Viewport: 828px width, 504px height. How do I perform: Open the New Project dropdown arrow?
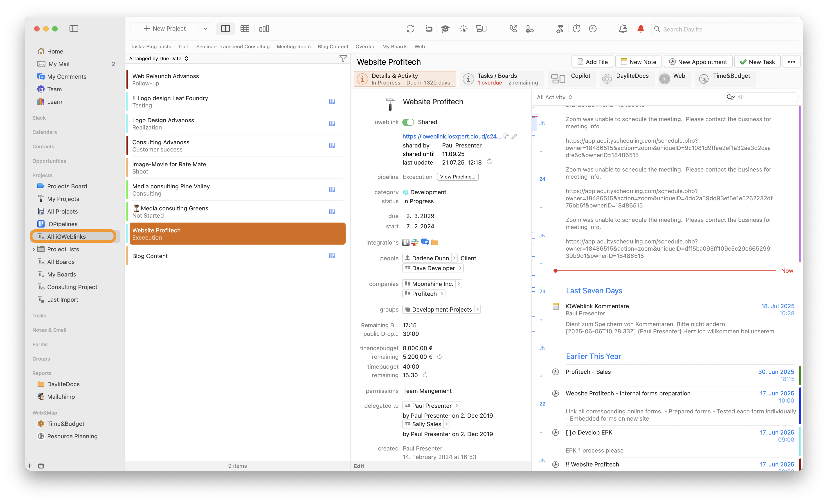(x=205, y=29)
